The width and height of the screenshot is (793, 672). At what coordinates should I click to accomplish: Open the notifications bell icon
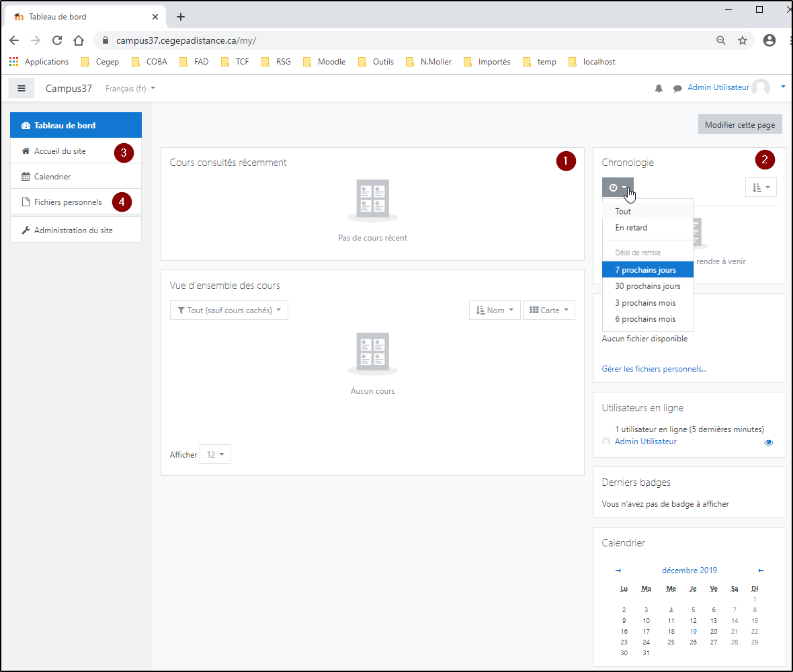coord(659,88)
